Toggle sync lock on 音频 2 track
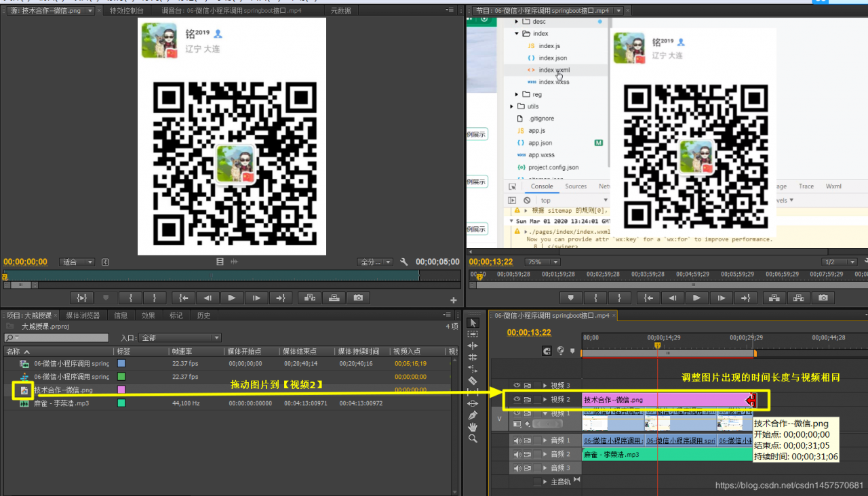Screen dimensions: 868x496 (527, 454)
